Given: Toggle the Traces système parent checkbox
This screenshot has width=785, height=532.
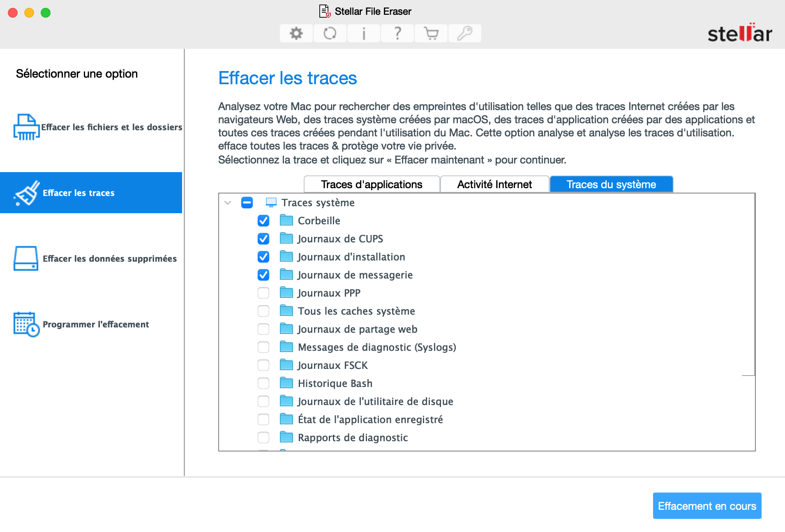Looking at the screenshot, I should coord(247,203).
